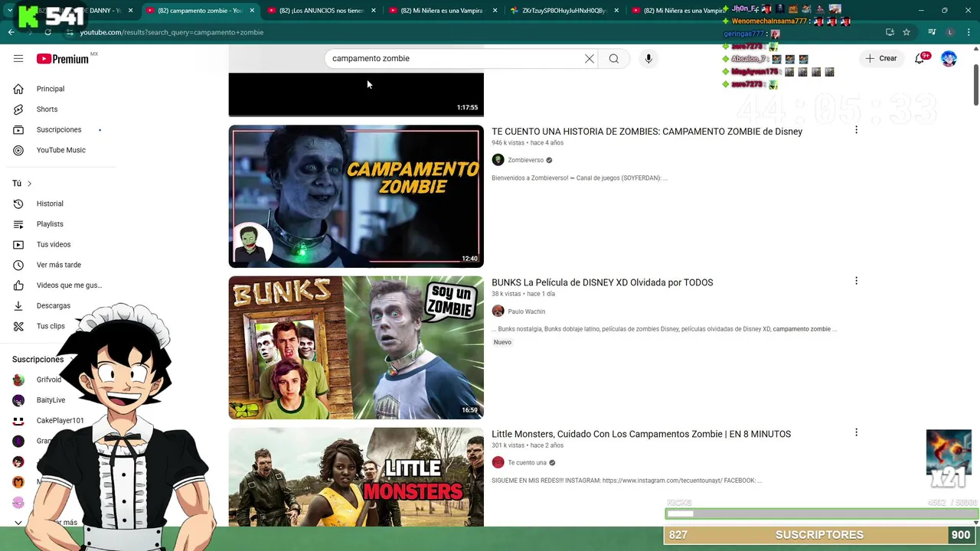
Task: Click the 301 k vistas hace 2 años text
Action: pyautogui.click(x=528, y=445)
